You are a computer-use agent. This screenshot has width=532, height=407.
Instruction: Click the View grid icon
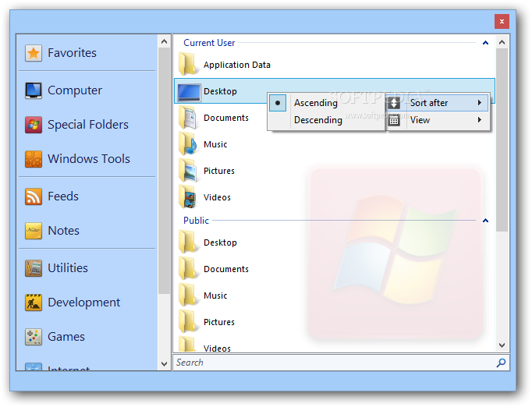coord(394,120)
